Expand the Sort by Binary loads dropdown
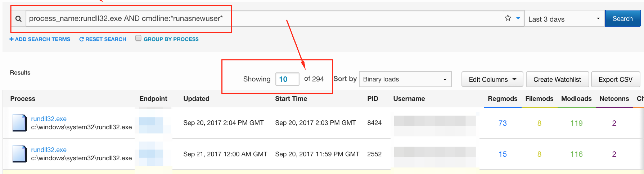 [x=405, y=79]
